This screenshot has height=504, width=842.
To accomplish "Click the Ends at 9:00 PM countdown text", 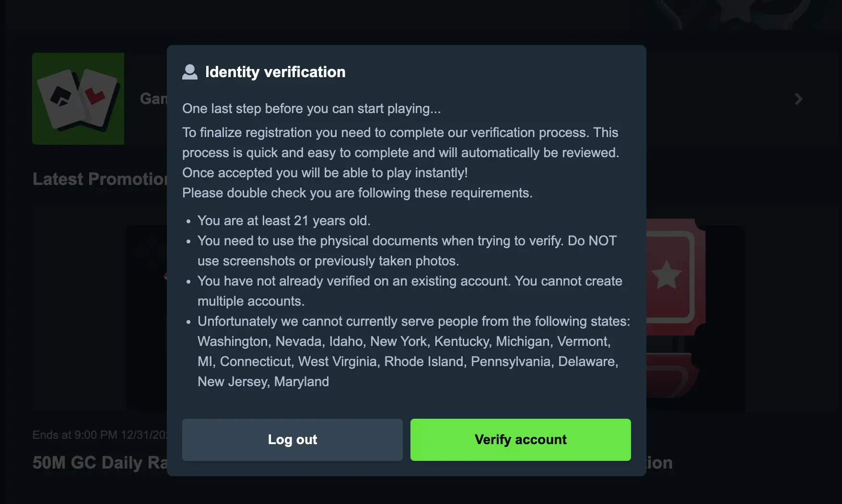I will point(96,435).
